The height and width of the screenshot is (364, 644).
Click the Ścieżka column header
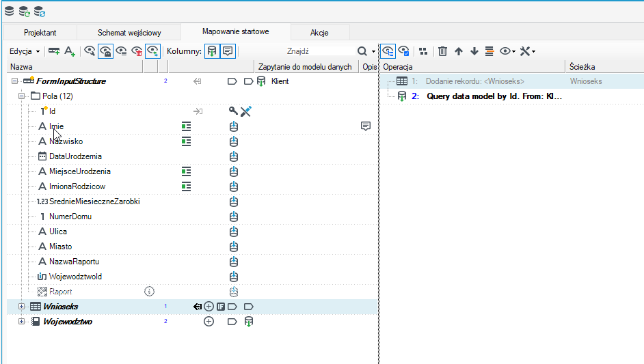[604, 66]
